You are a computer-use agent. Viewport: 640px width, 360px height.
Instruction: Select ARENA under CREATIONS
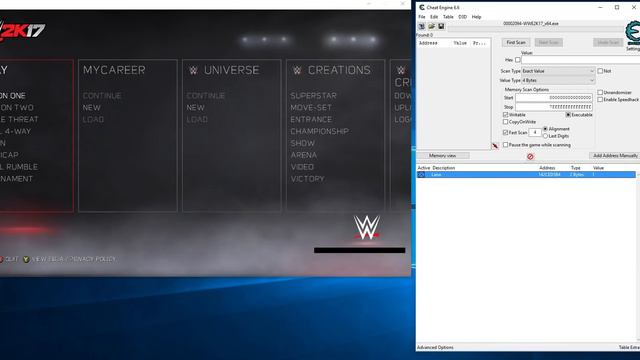click(x=304, y=155)
